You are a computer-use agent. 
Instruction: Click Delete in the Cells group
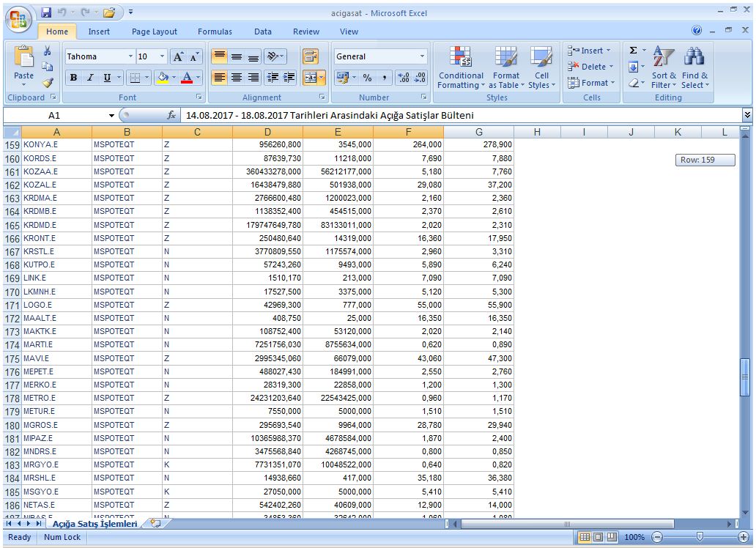pos(590,67)
